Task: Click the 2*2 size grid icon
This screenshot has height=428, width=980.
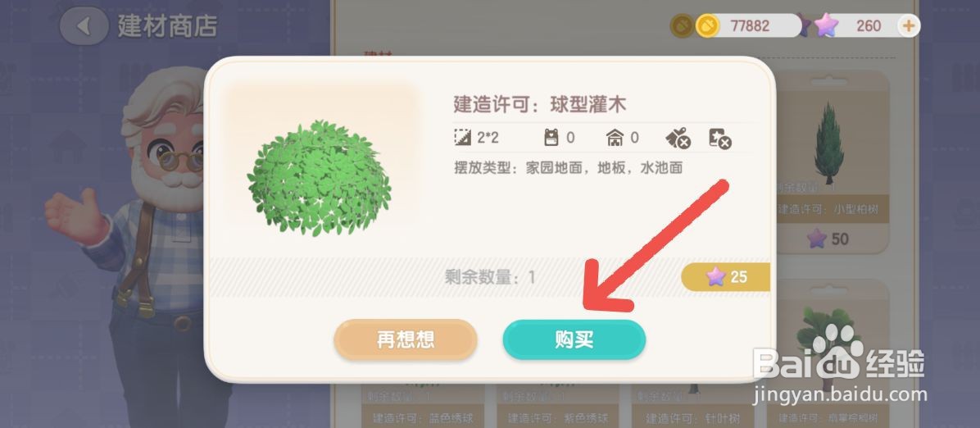Action: tap(462, 138)
